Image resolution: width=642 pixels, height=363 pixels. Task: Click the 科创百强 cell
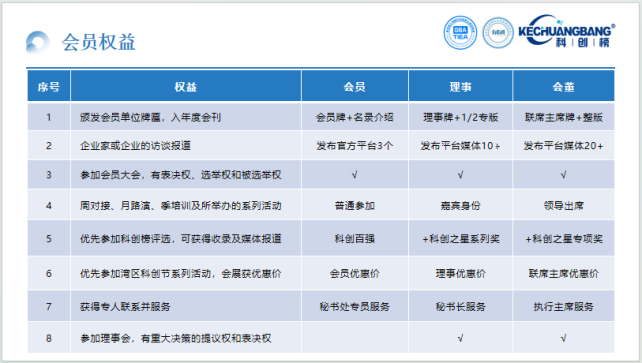coord(355,239)
